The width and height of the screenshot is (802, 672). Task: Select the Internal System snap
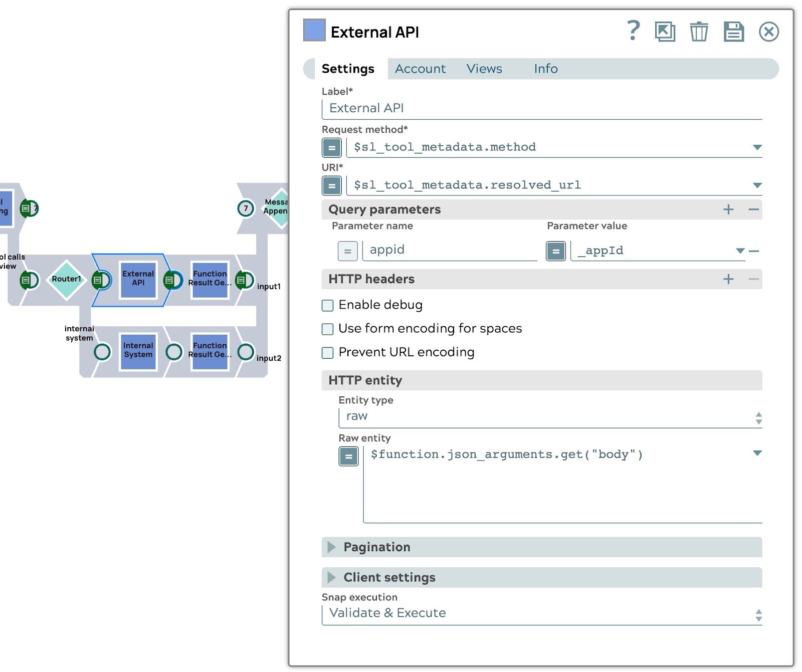[x=138, y=351]
